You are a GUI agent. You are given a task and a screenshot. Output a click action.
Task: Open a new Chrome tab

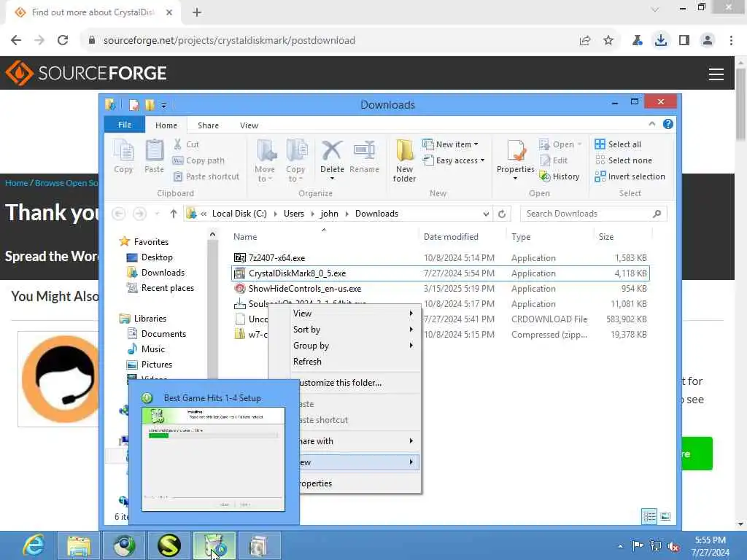197,12
